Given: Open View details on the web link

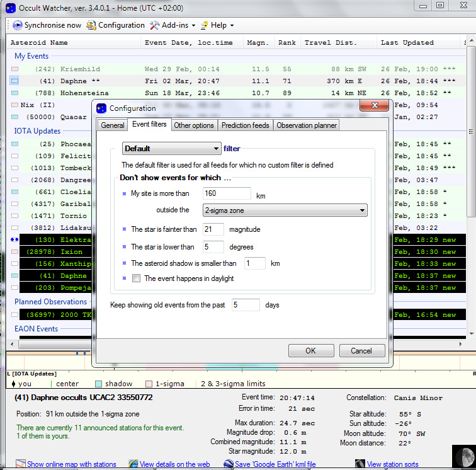Looking at the screenshot, I should 174,464.
